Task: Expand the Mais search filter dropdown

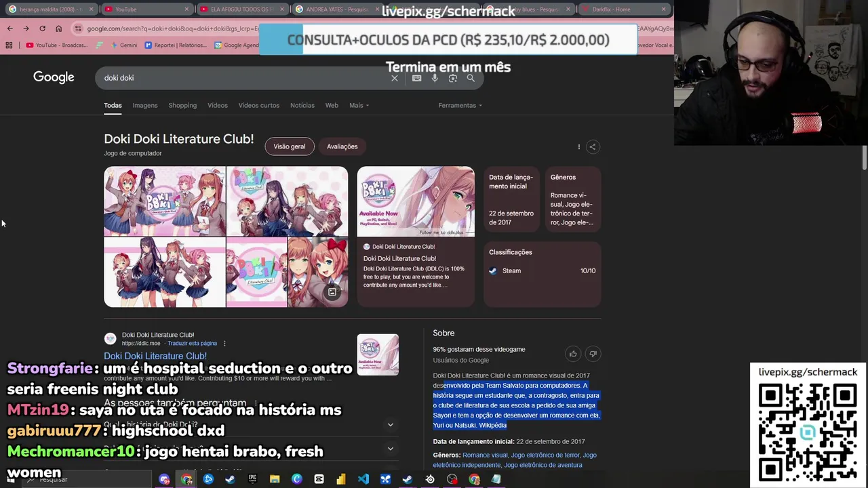Action: [x=359, y=105]
